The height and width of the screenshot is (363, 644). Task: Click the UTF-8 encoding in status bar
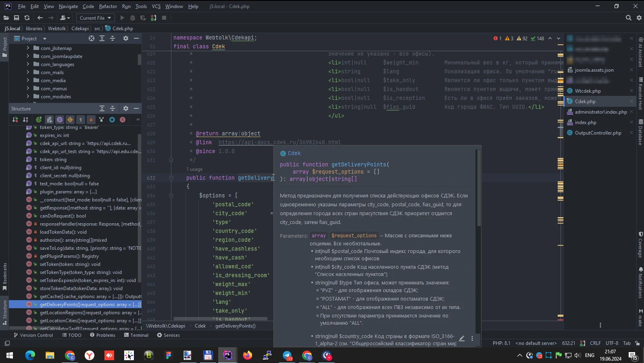click(x=612, y=343)
